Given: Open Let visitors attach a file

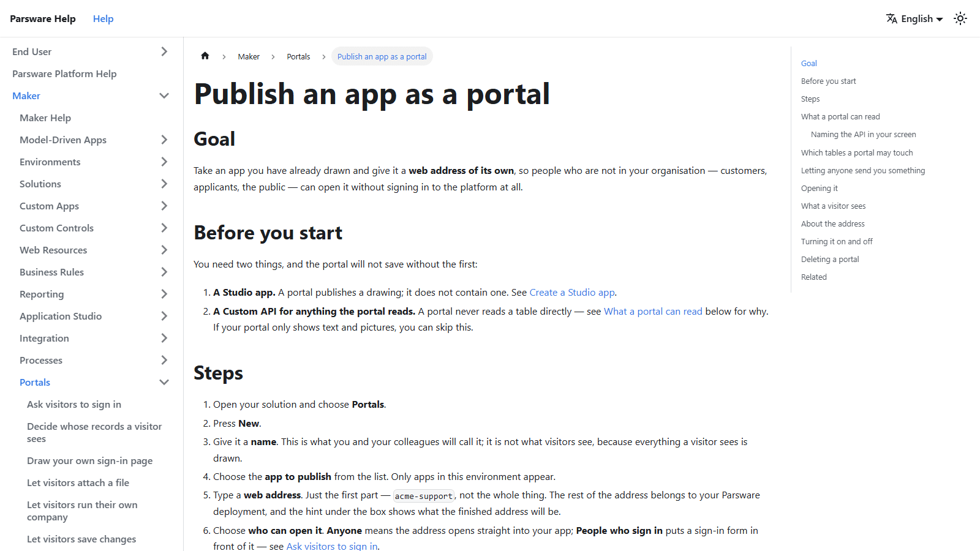Looking at the screenshot, I should [78, 482].
